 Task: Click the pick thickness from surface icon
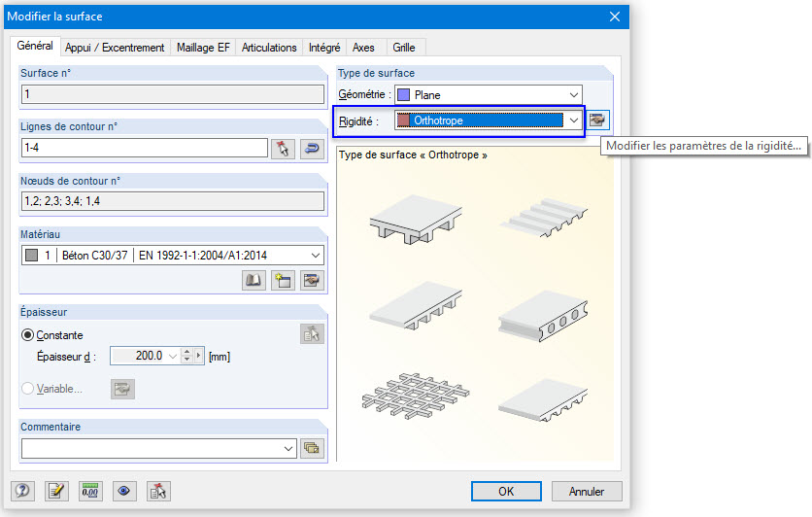pos(312,334)
